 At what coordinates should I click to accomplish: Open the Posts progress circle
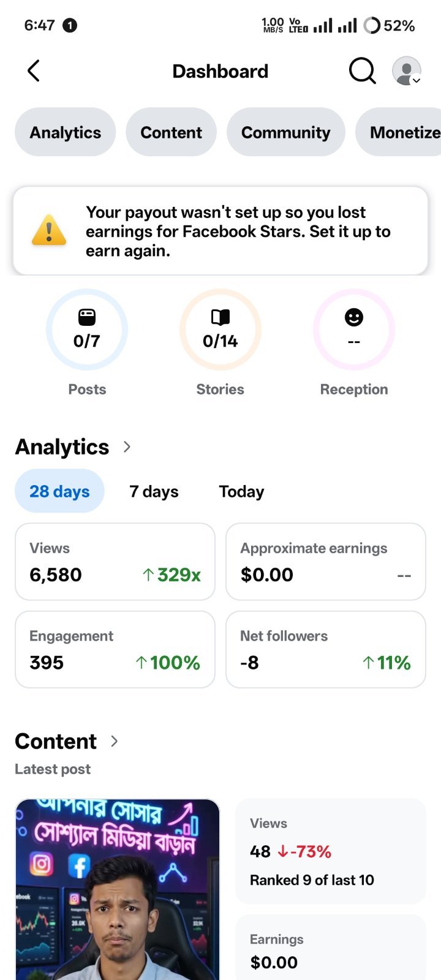click(x=87, y=330)
